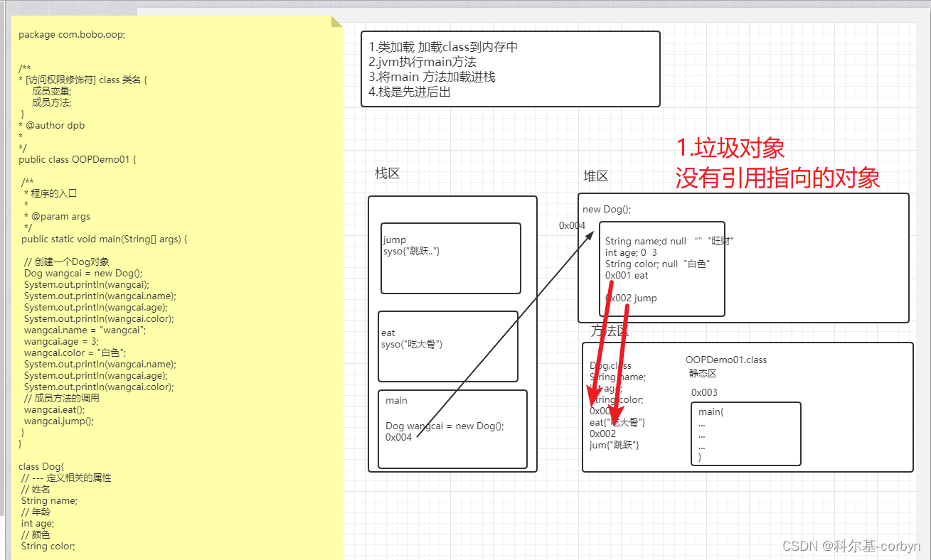931x560 pixels.
Task: Select the 'main' stack frame title
Action: pos(396,400)
